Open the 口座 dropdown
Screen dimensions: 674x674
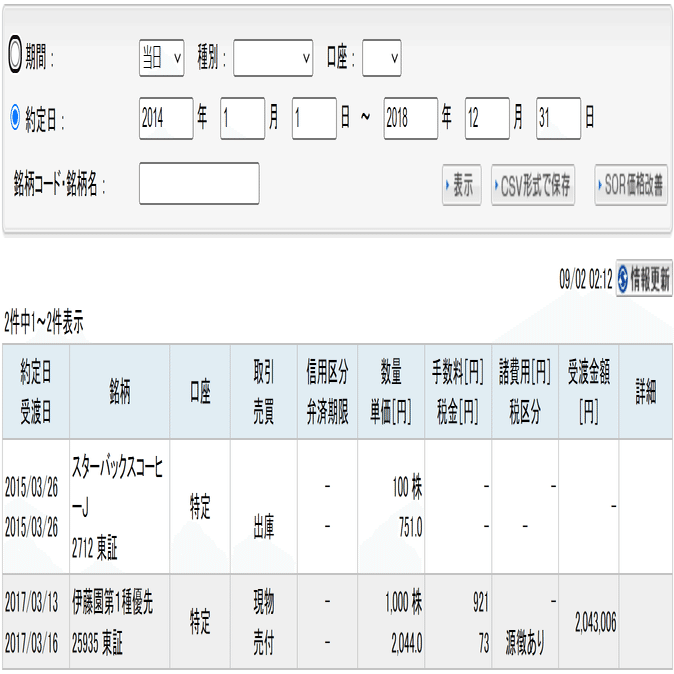point(382,58)
